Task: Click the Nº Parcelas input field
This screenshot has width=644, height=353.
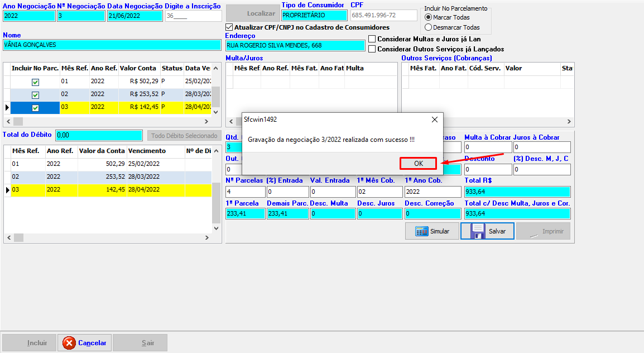Action: pos(244,192)
